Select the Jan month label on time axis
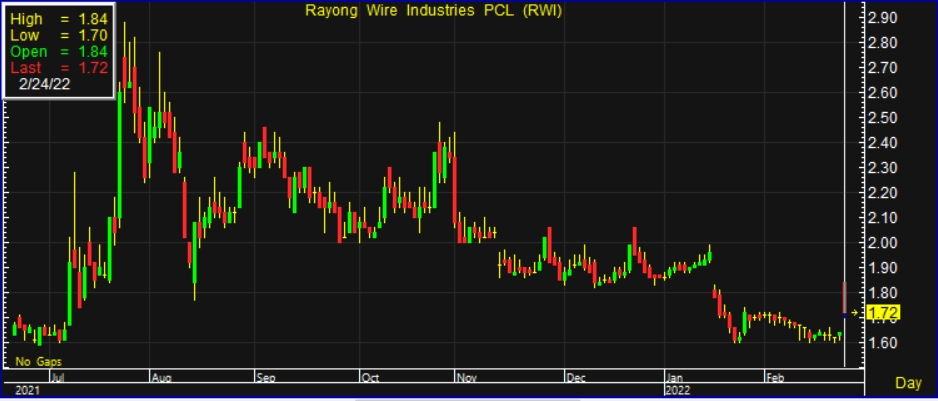 (x=675, y=378)
